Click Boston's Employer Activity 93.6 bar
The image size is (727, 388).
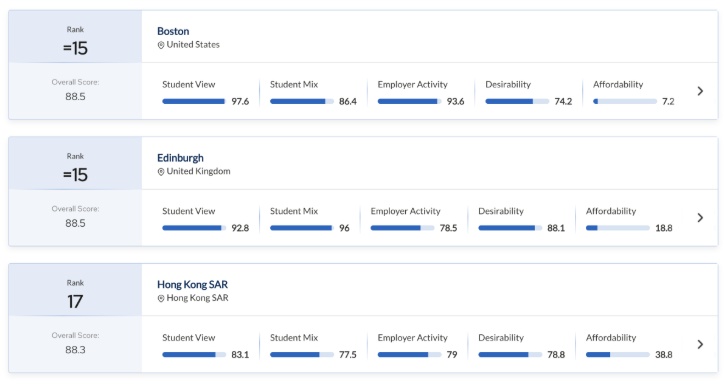coord(409,102)
